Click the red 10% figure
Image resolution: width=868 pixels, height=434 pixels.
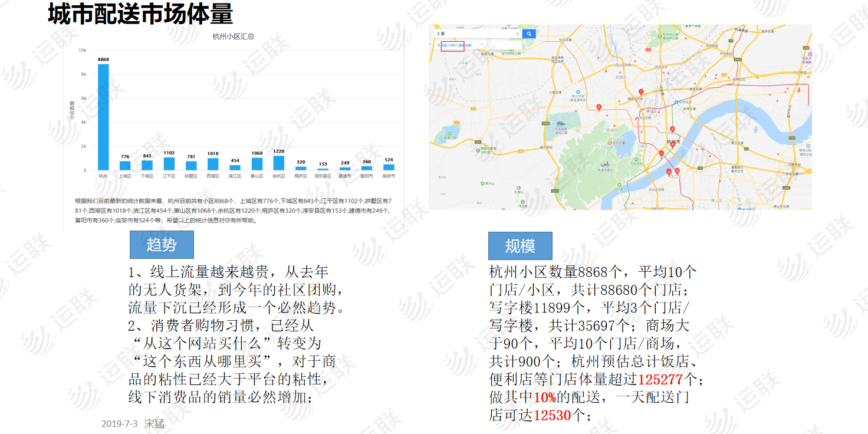tap(545, 397)
